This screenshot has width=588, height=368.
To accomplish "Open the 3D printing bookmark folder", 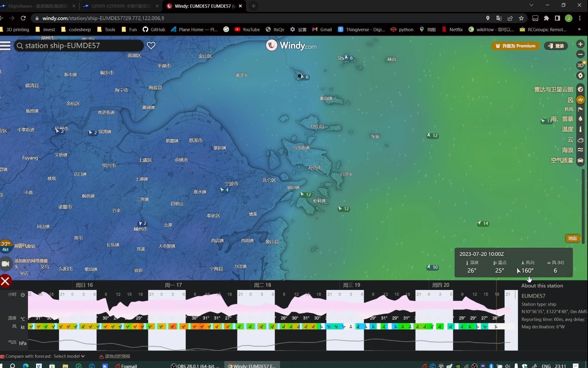I will 15,30.
